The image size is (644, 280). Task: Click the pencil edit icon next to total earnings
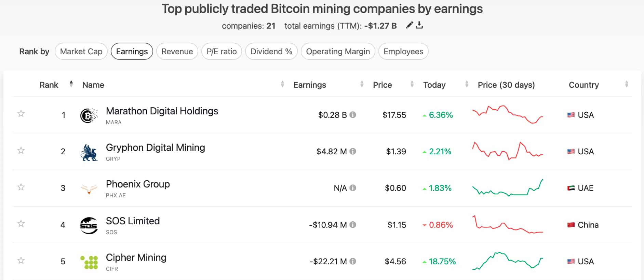(409, 25)
